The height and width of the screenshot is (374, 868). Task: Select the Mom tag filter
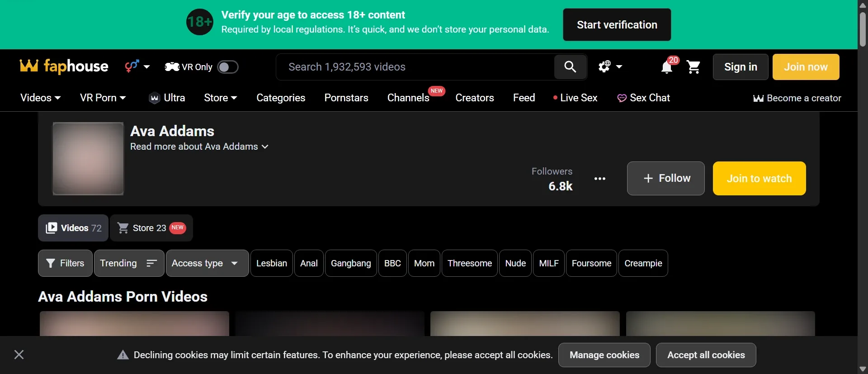(424, 263)
